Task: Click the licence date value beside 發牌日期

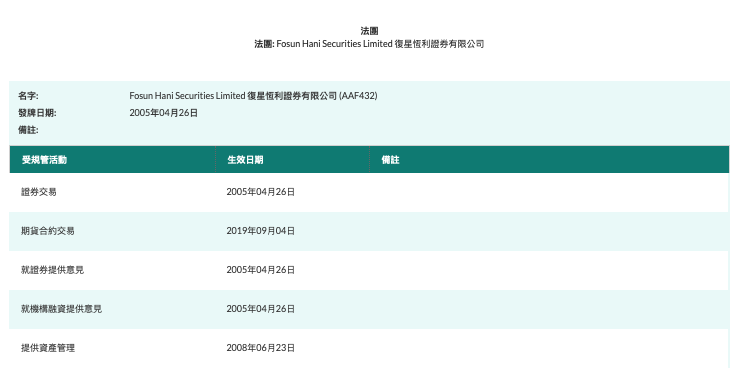Action: click(163, 113)
